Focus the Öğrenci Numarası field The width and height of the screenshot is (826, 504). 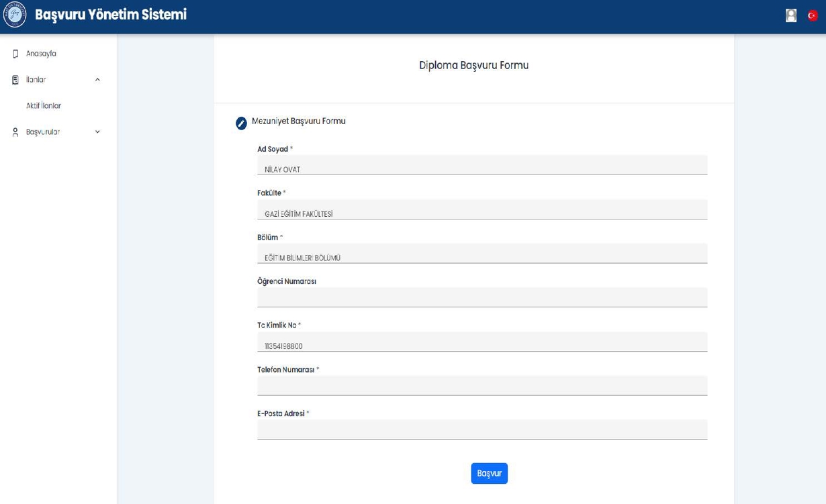point(482,297)
